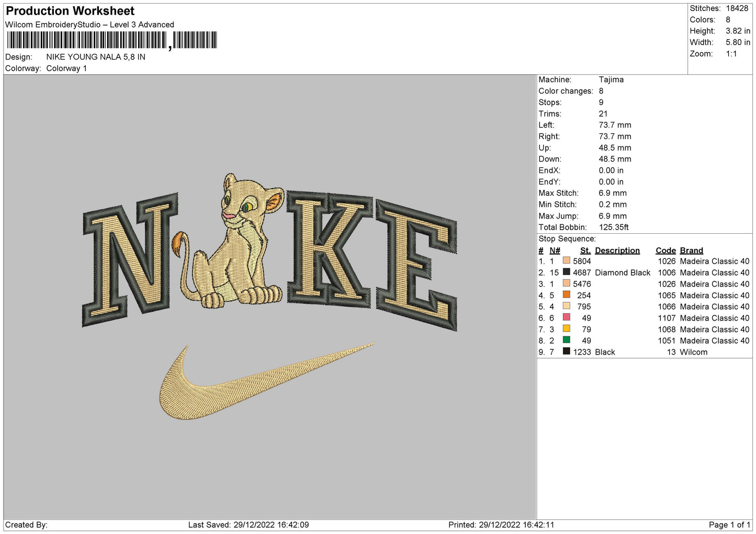Click the 'Max Stitch:' value 6.9 mm
The image size is (756, 534).
(613, 193)
